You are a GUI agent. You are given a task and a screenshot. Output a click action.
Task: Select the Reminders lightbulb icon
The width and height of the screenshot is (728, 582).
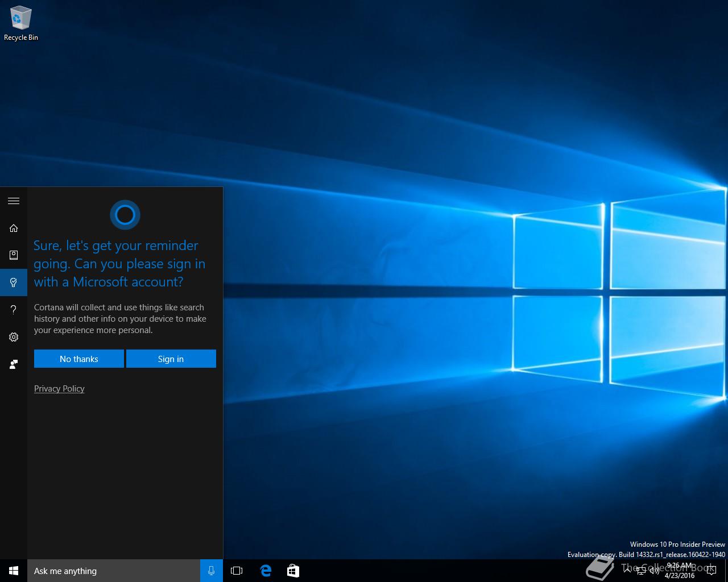pos(14,282)
